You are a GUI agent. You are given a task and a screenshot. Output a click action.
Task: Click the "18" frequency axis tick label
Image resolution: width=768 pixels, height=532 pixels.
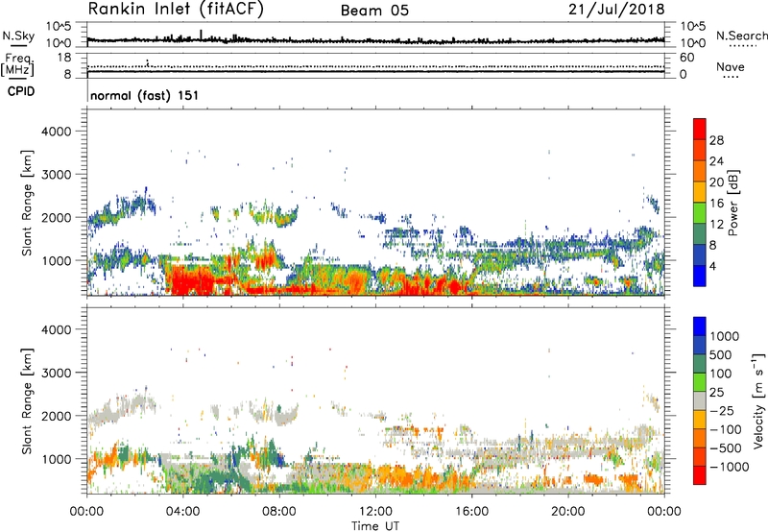64,58
